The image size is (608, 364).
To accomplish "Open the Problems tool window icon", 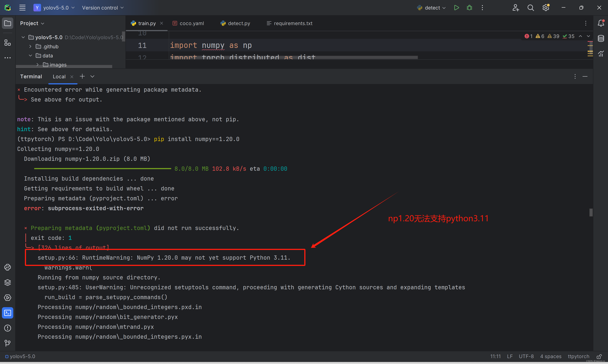I will tap(8, 328).
